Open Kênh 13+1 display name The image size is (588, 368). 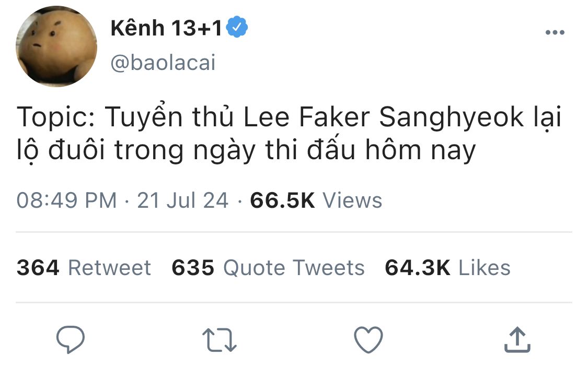(x=166, y=28)
